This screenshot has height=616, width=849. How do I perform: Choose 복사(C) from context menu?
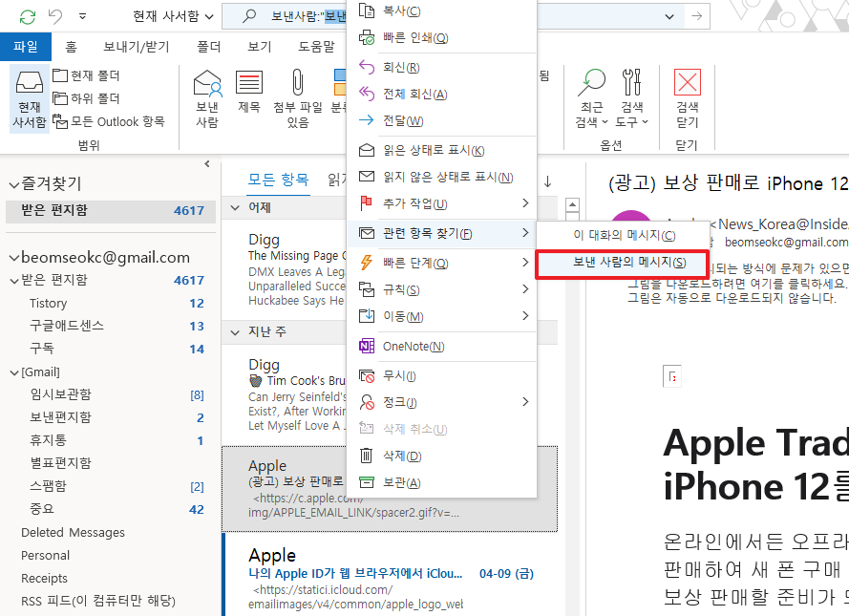click(x=442, y=11)
